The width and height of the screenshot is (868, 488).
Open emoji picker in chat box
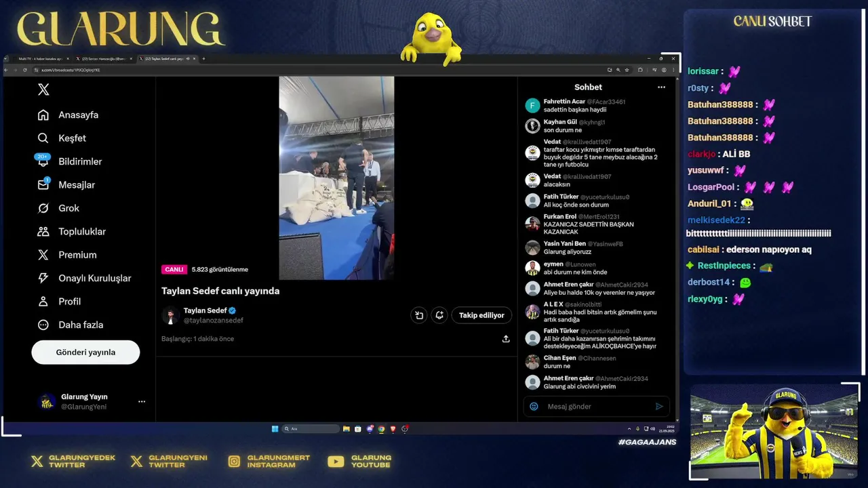[x=534, y=407]
